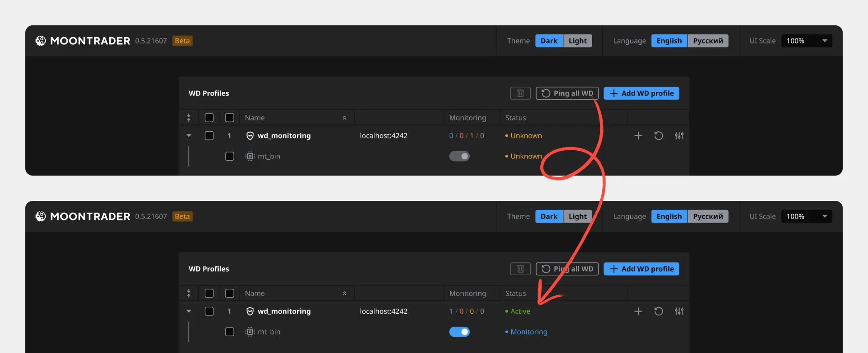Switch to Light theme in the upper window

click(x=577, y=41)
